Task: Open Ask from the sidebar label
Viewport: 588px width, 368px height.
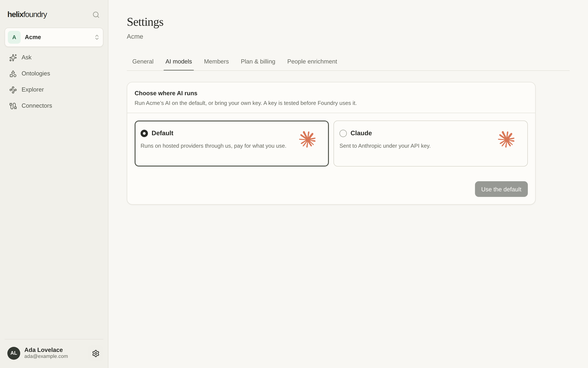Action: click(26, 57)
